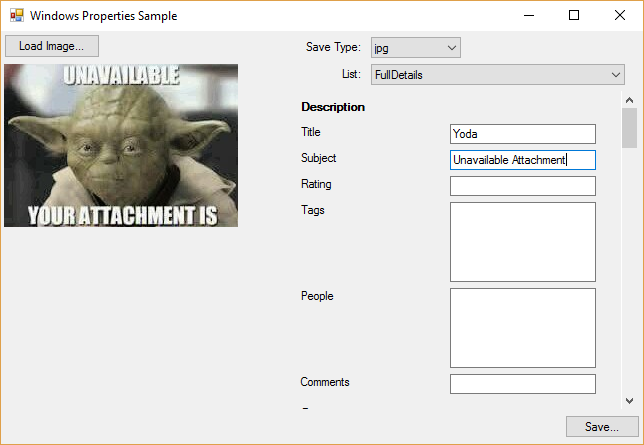Open the Save Type jpg dropdown
The image size is (644, 445).
click(416, 48)
